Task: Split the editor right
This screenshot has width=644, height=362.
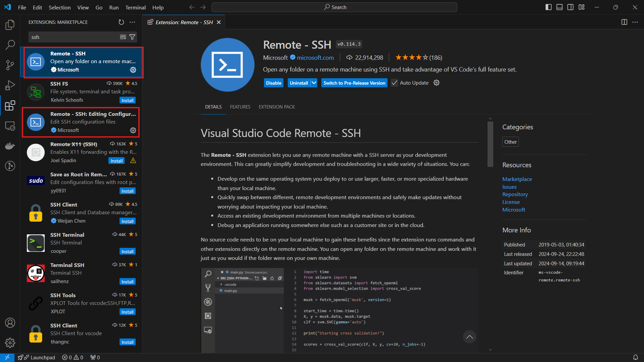Action: 624,22
